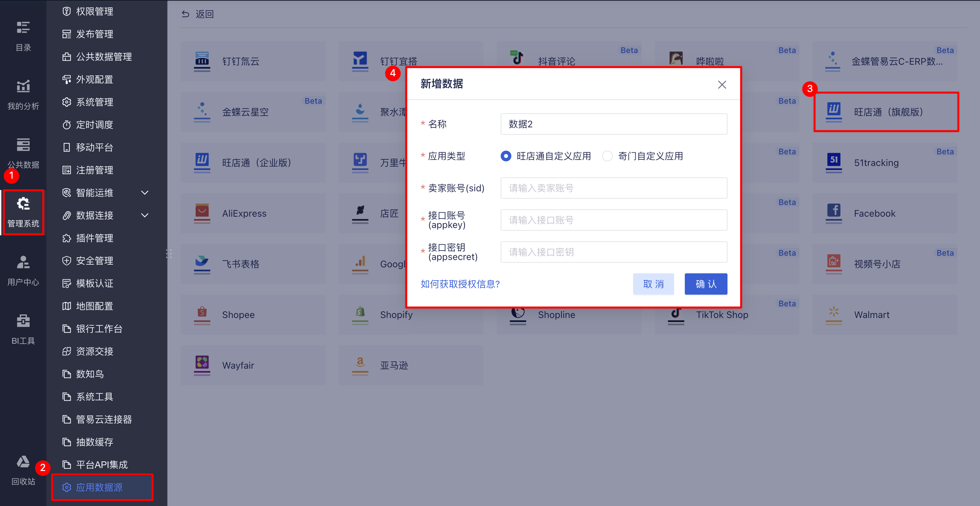Click the 卖家账号(sid) input field
The height and width of the screenshot is (506, 980).
coord(613,188)
